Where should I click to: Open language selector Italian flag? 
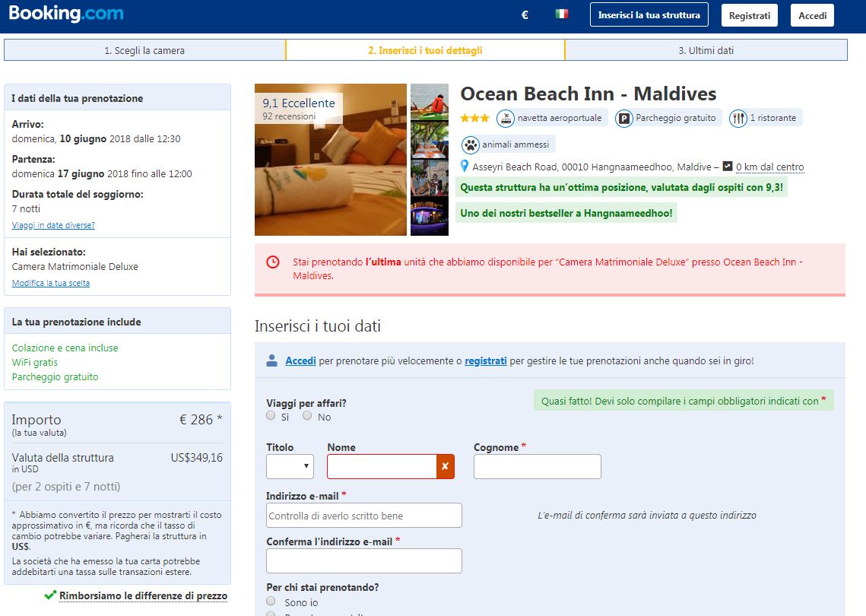(x=562, y=14)
